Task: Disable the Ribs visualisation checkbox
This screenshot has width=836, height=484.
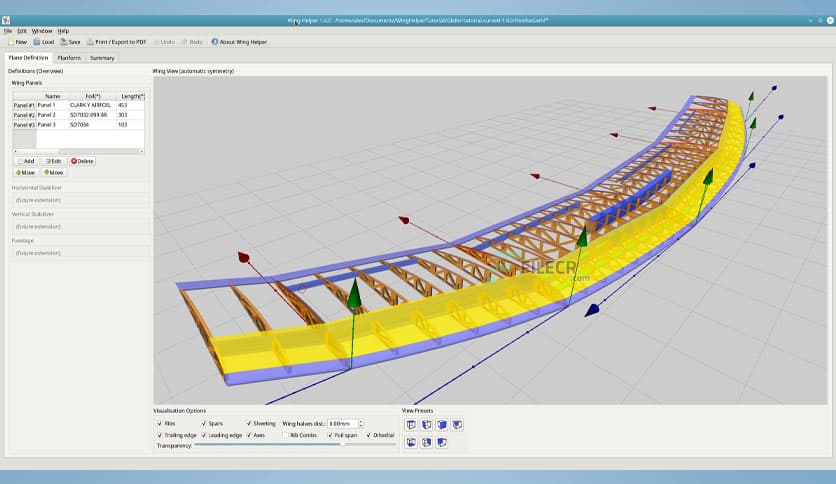Action: click(160, 424)
